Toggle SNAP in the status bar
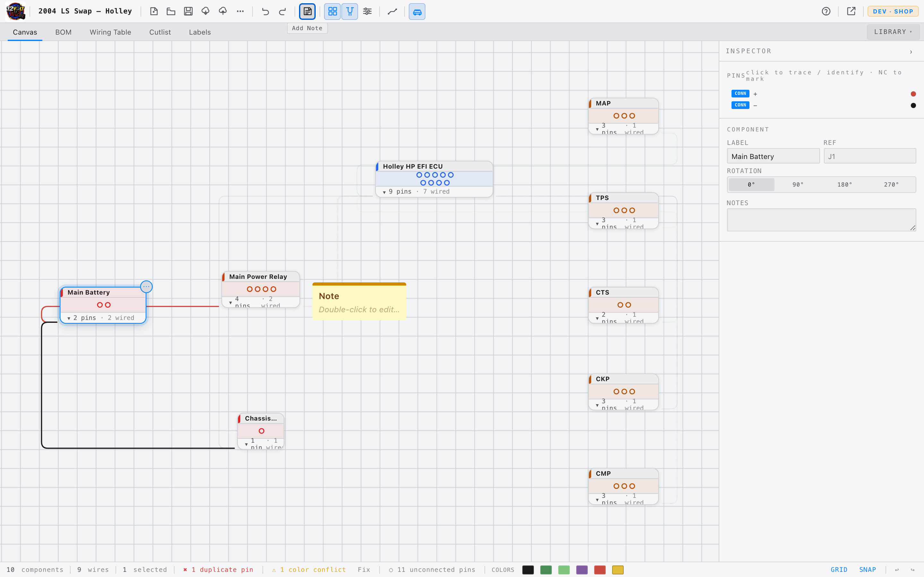Image resolution: width=924 pixels, height=577 pixels. 868,569
